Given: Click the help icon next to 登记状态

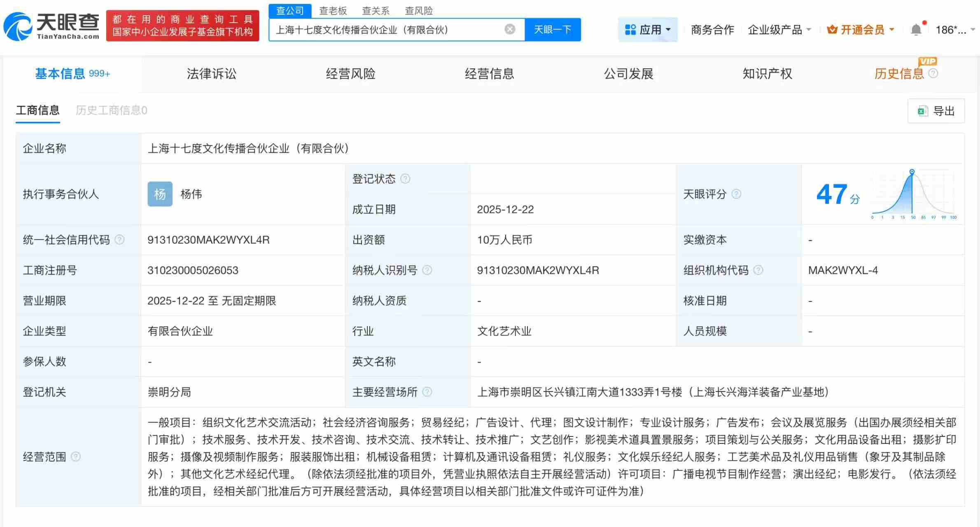Looking at the screenshot, I should click(406, 179).
